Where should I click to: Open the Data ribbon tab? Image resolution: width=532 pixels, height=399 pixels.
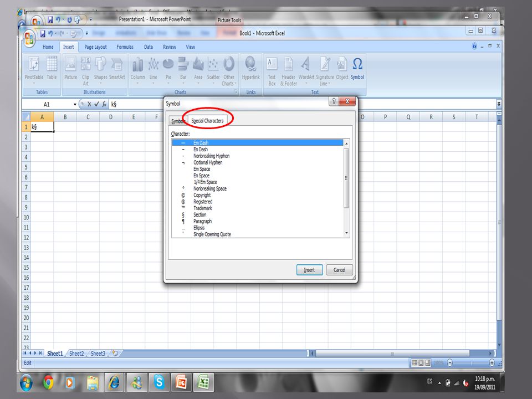[x=149, y=47]
